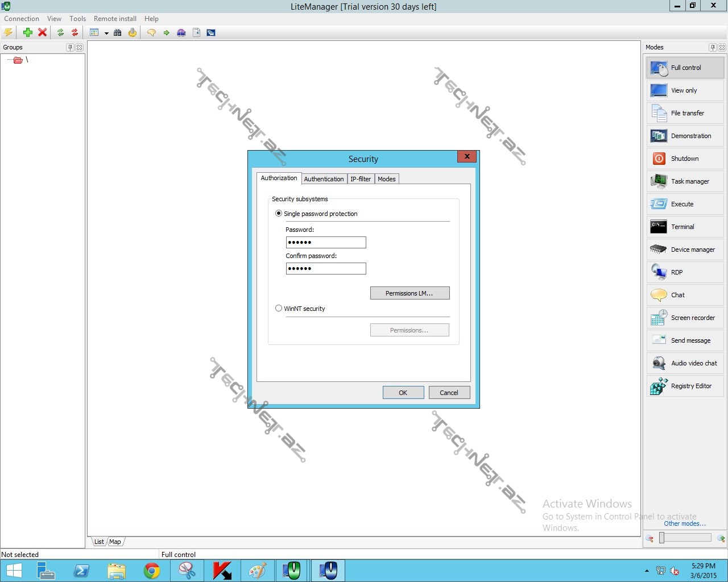The width and height of the screenshot is (728, 582).
Task: Click the green plus add connection icon
Action: (27, 33)
